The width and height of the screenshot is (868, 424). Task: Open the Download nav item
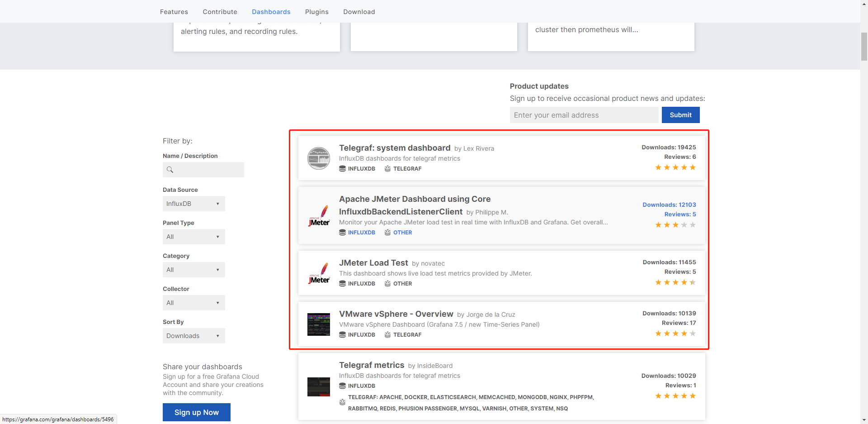[x=359, y=12]
